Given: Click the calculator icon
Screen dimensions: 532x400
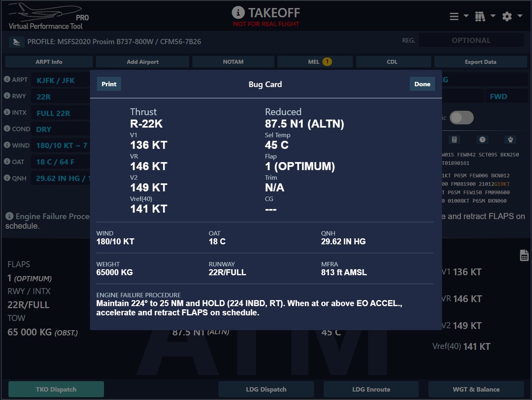Looking at the screenshot, I should (x=454, y=140).
